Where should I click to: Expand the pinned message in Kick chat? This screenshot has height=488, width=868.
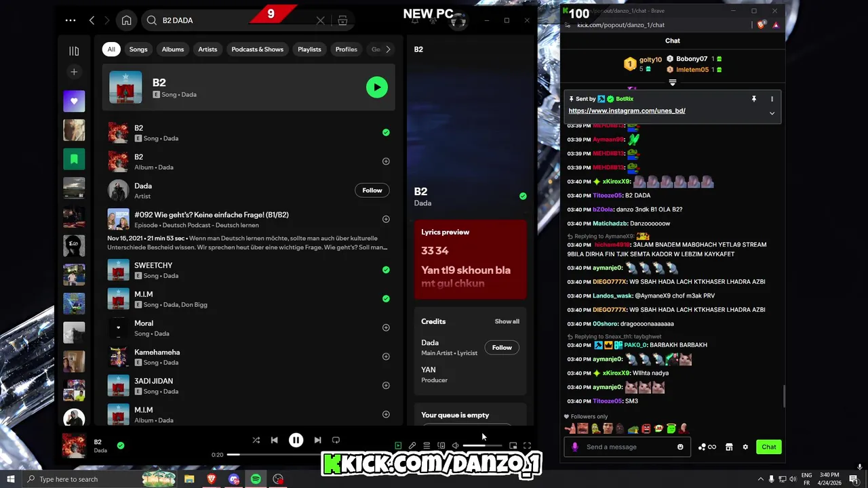click(772, 114)
